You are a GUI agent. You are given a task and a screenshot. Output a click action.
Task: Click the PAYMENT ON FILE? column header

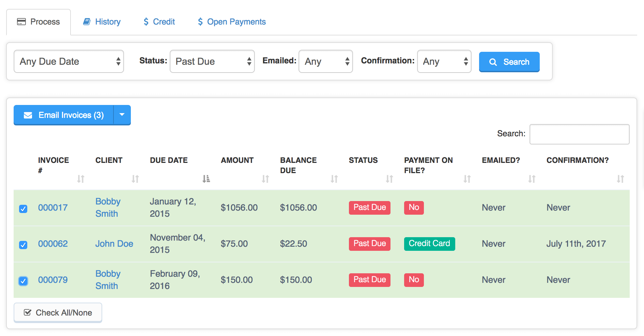(429, 165)
